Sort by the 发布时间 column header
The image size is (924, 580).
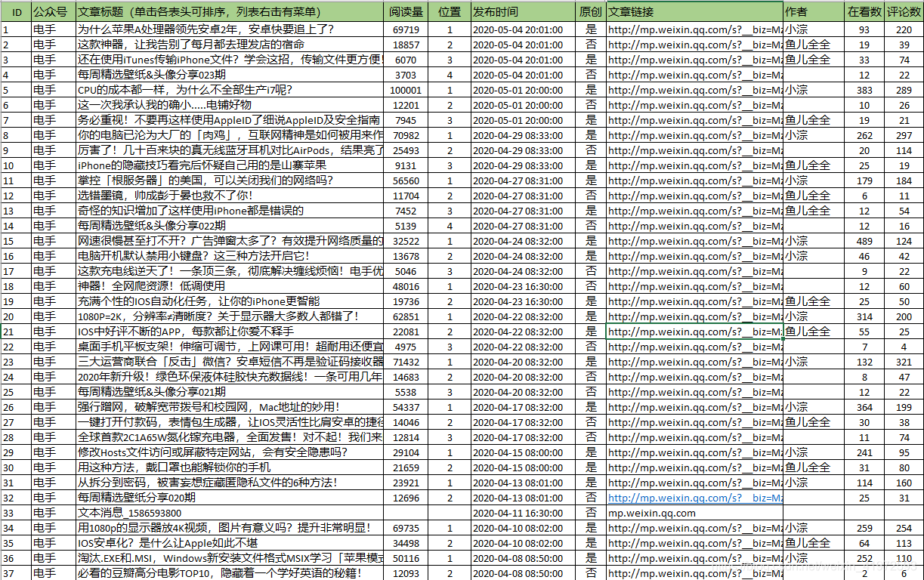tap(523, 13)
